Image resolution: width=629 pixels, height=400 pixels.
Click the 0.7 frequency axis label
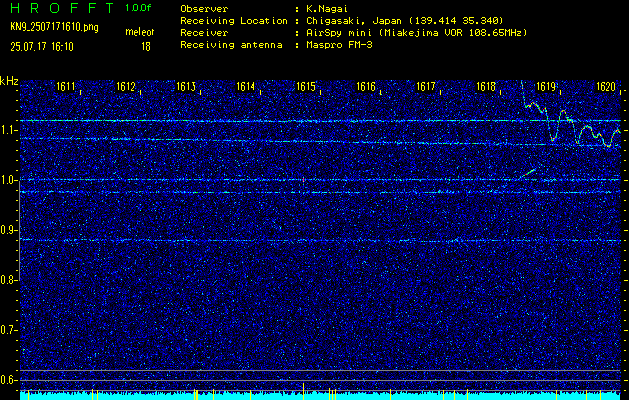[8, 330]
